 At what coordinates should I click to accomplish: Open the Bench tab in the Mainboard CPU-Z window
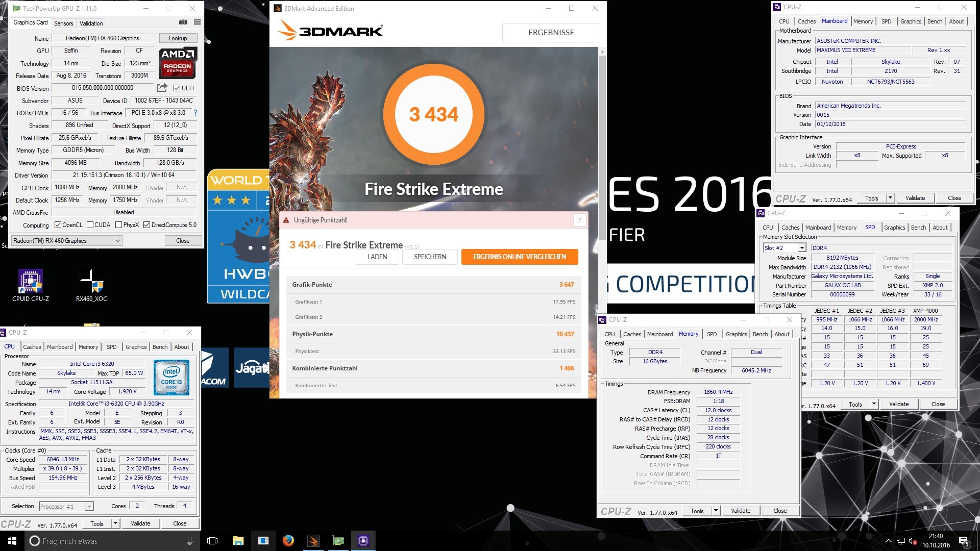[935, 21]
